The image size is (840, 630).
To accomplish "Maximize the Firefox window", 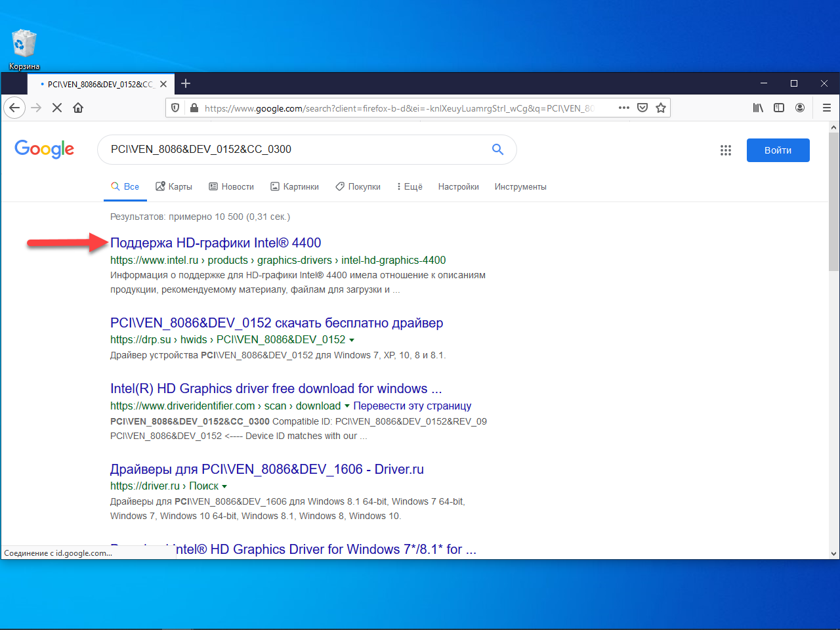I will [794, 83].
